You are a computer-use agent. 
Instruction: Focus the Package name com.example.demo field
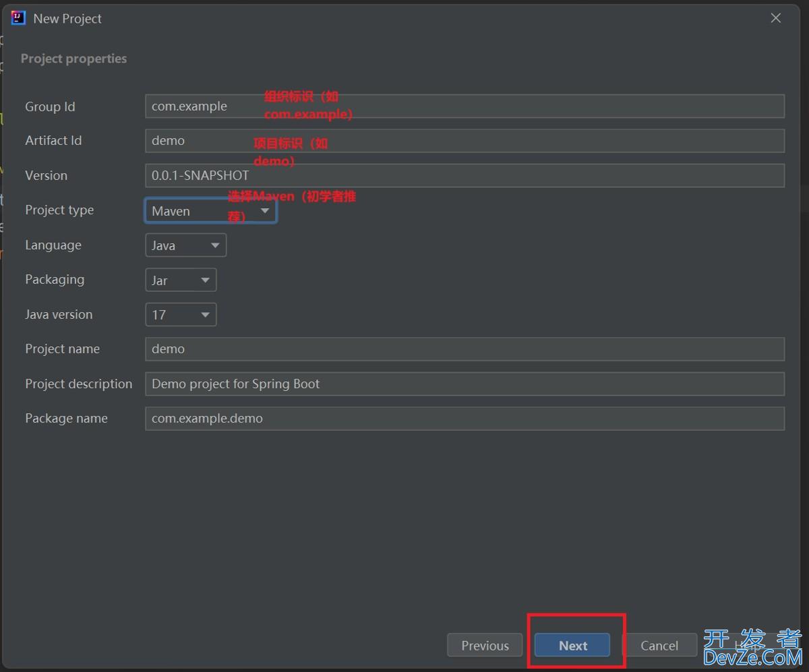pos(464,419)
